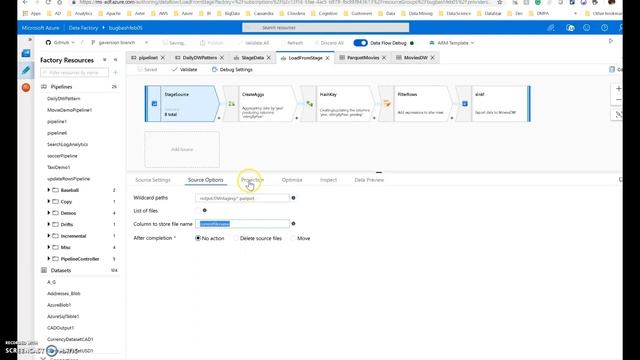Screen dimensions: 640x360
Task: Expand the left rail with the double chevron
Action: tap(29, 40)
